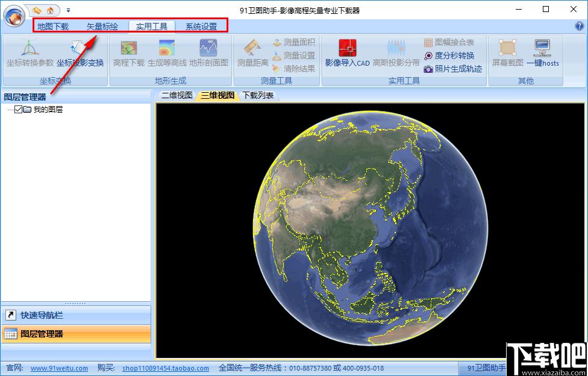Open the measurement settings (测量设置)
This screenshot has height=376, width=588.
(293, 55)
